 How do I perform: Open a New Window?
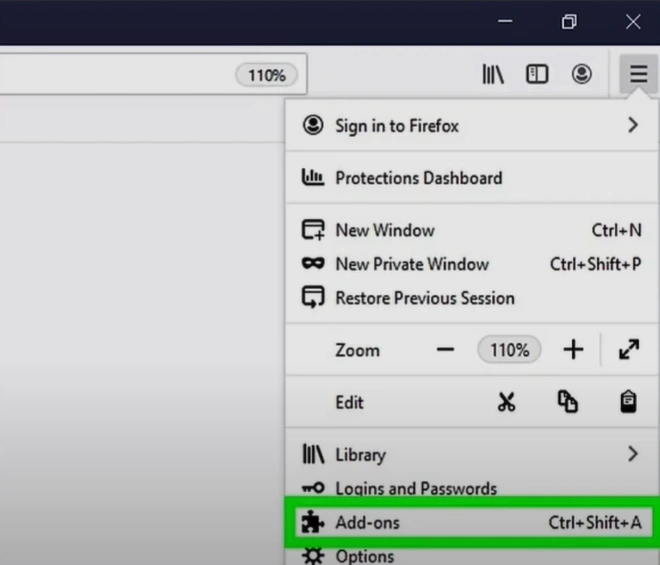pos(471,230)
